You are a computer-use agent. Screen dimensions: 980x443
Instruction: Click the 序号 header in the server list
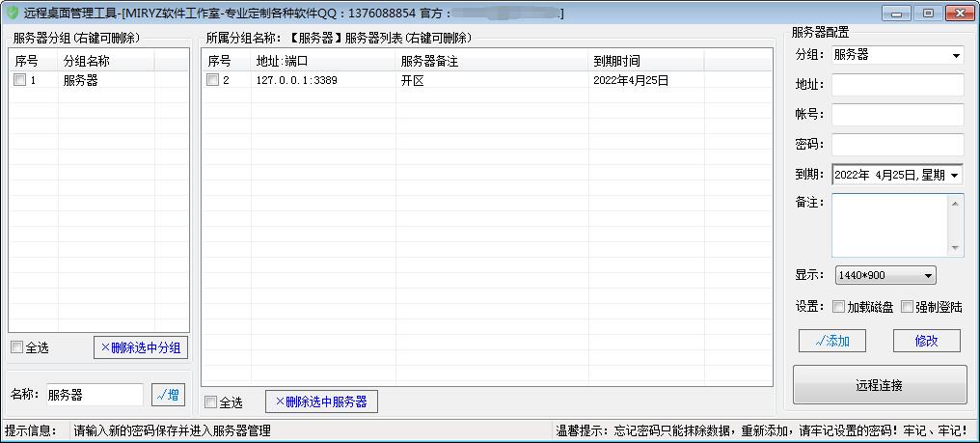227,62
